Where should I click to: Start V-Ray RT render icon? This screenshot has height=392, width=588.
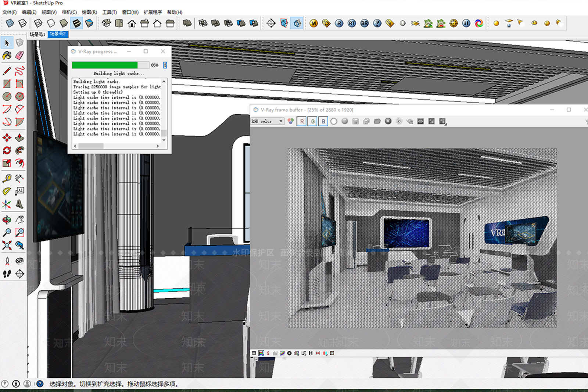[x=352, y=24]
